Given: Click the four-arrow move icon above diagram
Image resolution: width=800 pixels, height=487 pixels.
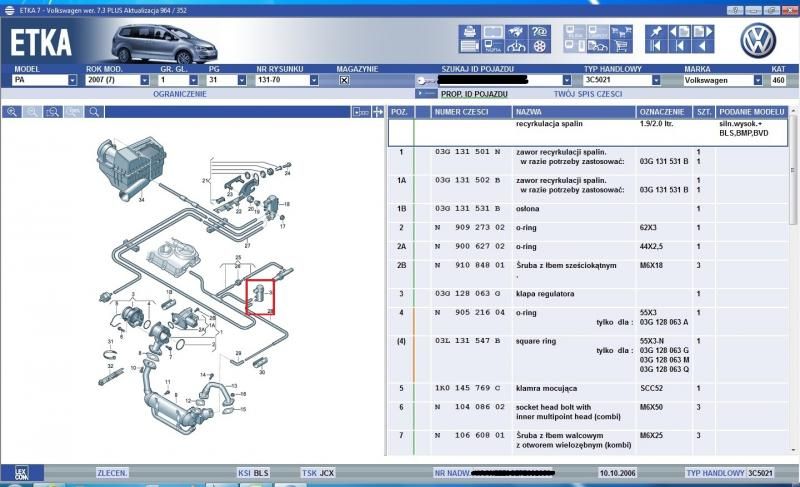Looking at the screenshot, I should point(378,112).
